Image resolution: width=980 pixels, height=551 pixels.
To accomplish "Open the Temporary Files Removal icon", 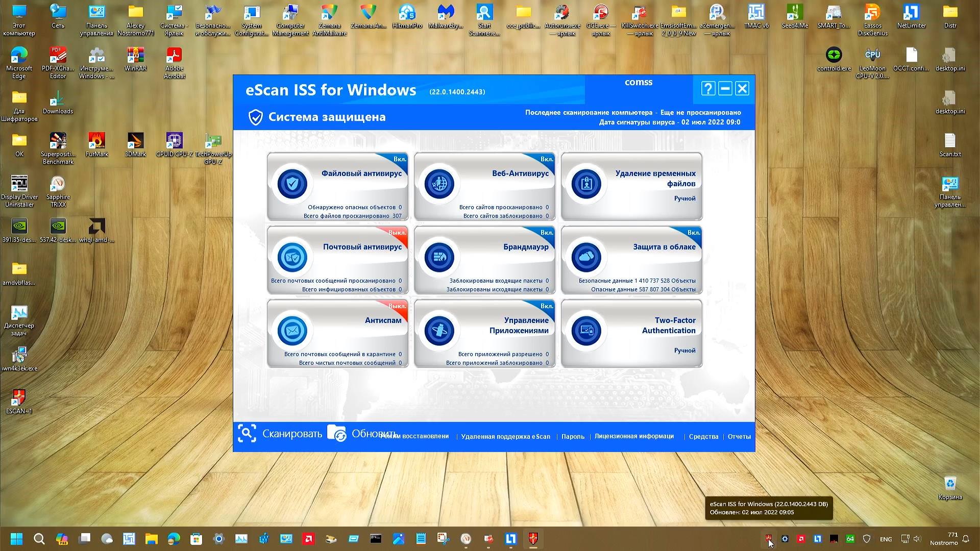I will [x=586, y=184].
